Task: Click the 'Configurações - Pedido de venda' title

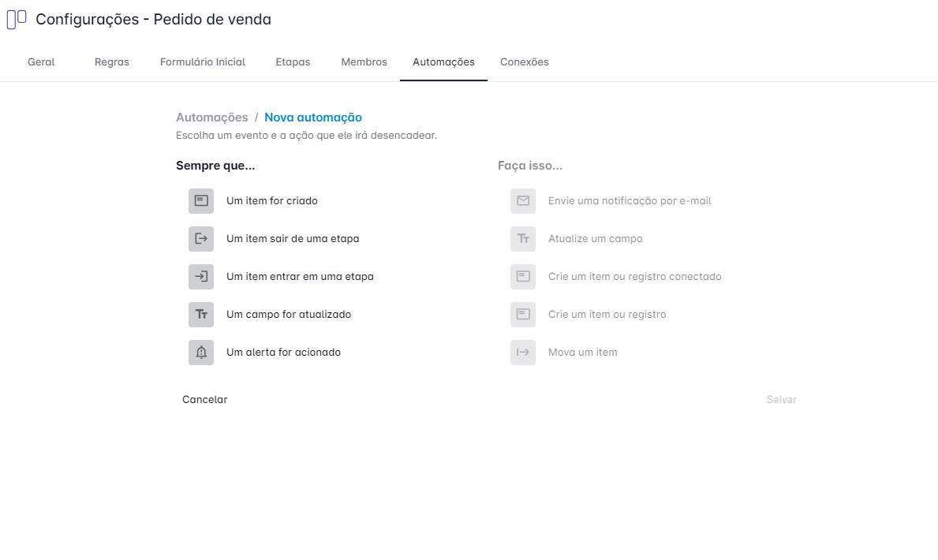Action: [x=153, y=19]
